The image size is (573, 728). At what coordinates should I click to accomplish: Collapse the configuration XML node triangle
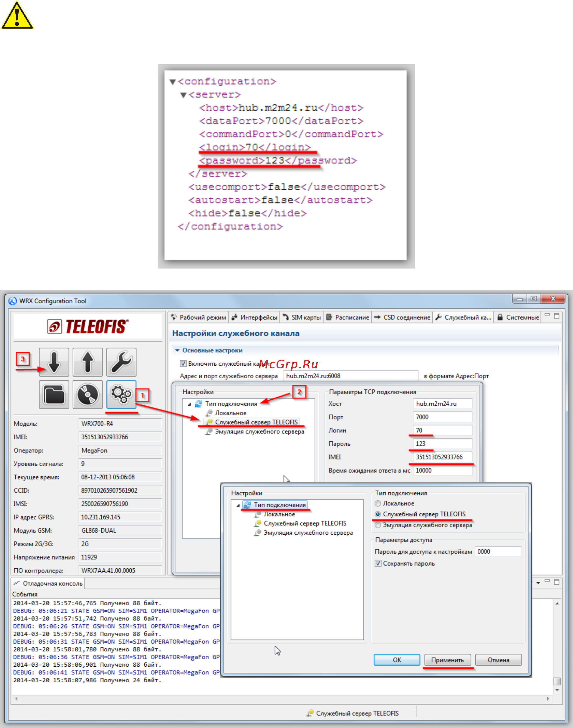pyautogui.click(x=173, y=82)
